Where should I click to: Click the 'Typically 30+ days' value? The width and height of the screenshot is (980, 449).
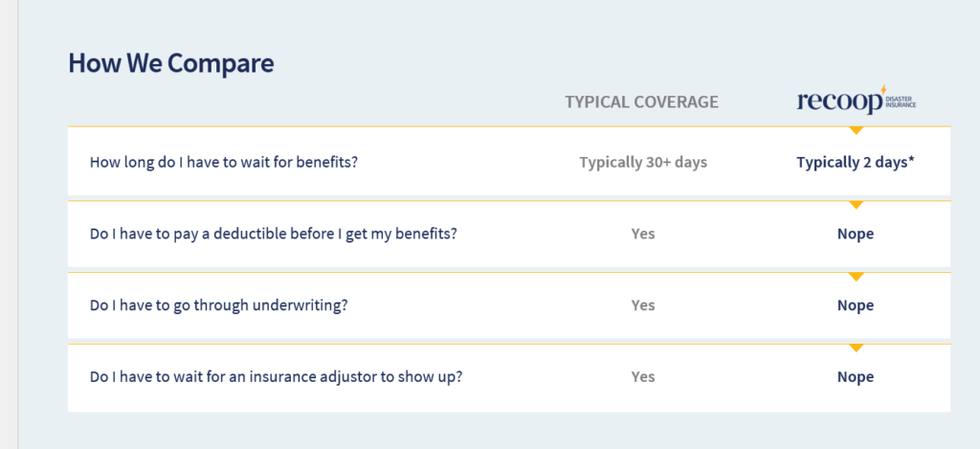pos(643,163)
